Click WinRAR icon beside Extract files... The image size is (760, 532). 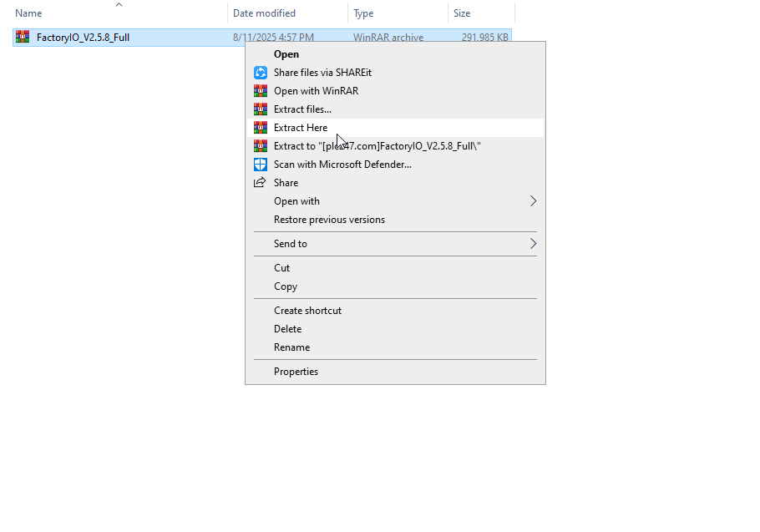pyautogui.click(x=261, y=109)
